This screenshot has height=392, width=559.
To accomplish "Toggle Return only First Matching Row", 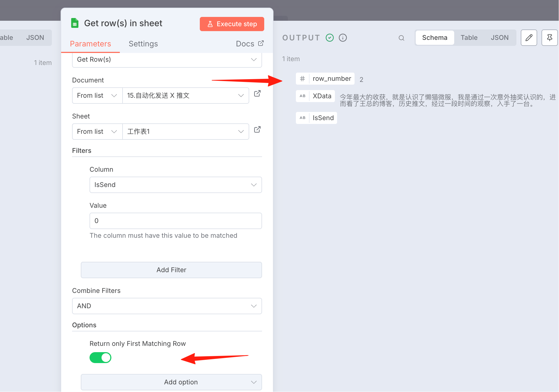I will (x=100, y=358).
